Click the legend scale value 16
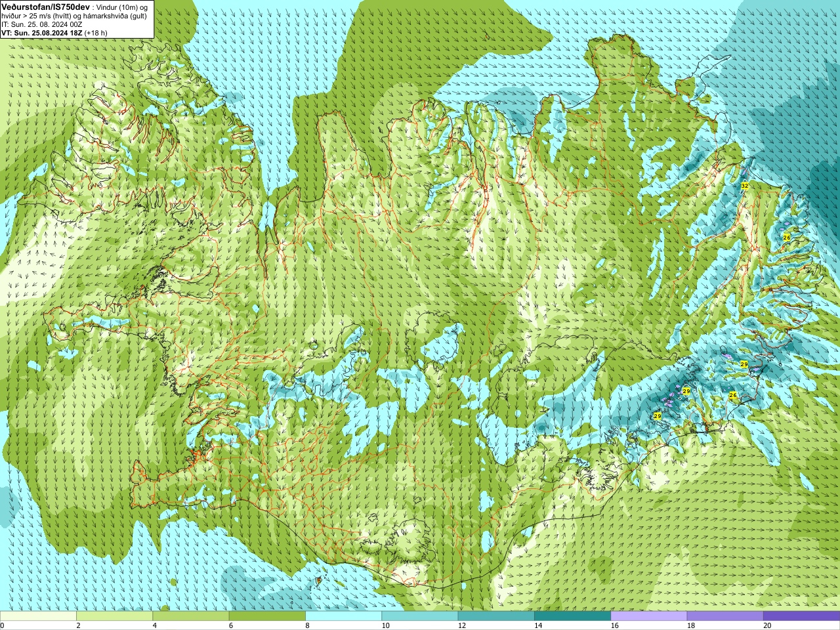Screen dimensions: 840x630 click(x=614, y=625)
